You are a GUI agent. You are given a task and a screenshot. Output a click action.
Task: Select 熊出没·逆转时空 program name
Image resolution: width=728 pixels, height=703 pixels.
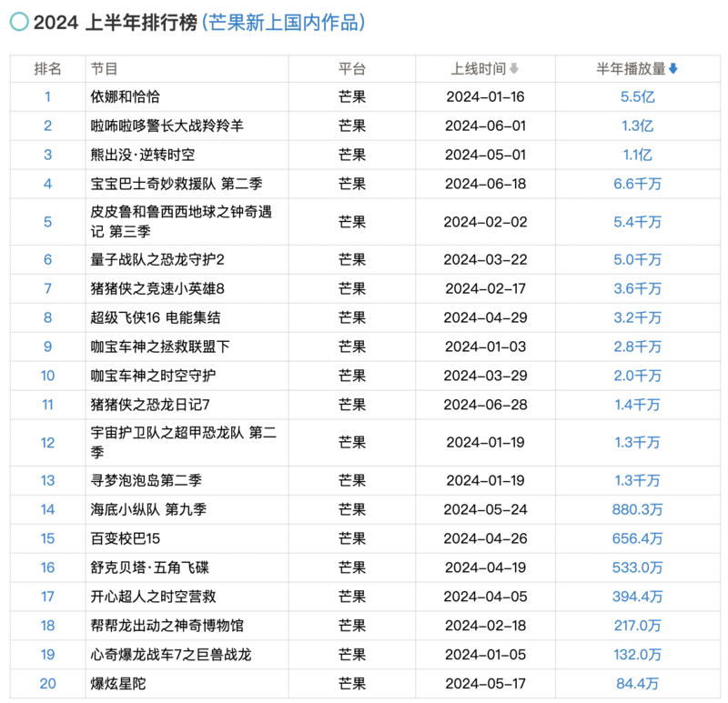point(143,155)
